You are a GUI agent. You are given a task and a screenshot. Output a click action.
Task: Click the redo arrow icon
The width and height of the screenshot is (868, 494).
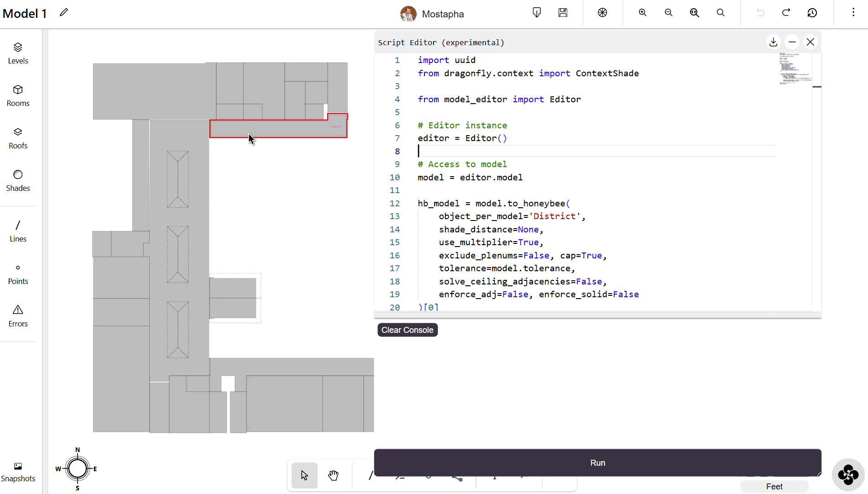786,13
